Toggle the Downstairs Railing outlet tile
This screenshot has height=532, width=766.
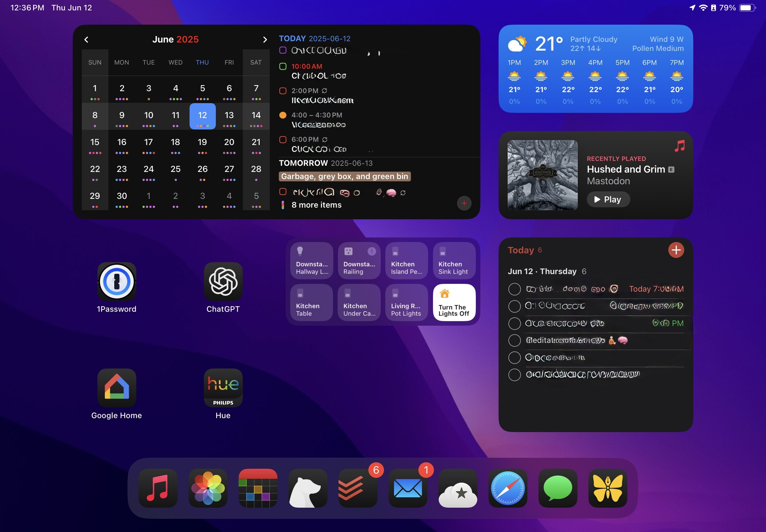(359, 261)
